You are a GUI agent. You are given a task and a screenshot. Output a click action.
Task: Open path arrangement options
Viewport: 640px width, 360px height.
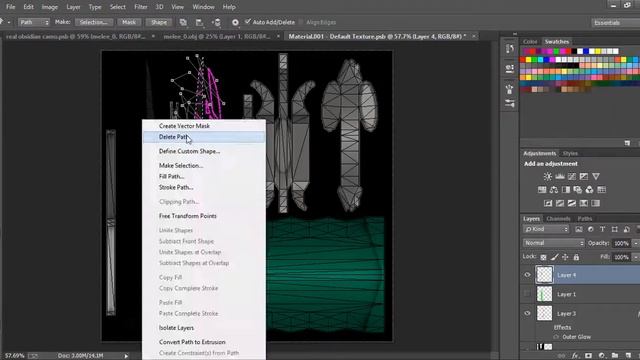pos(216,22)
